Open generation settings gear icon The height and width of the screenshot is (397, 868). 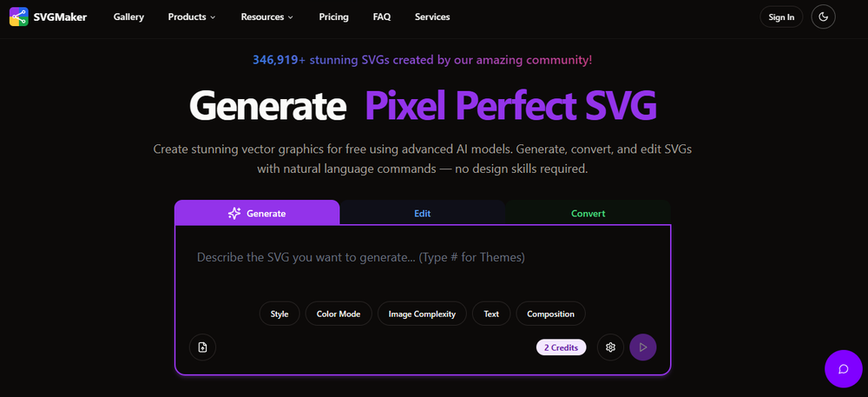click(x=610, y=347)
